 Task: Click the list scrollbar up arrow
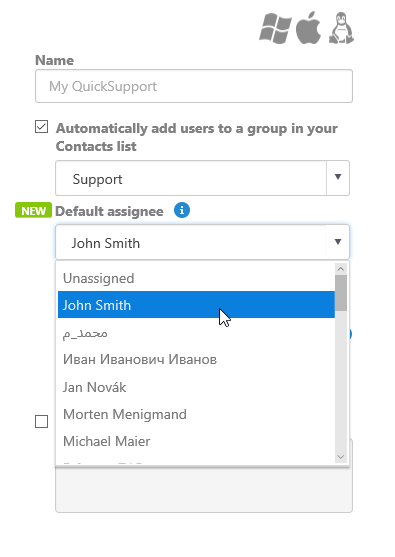pyautogui.click(x=341, y=269)
